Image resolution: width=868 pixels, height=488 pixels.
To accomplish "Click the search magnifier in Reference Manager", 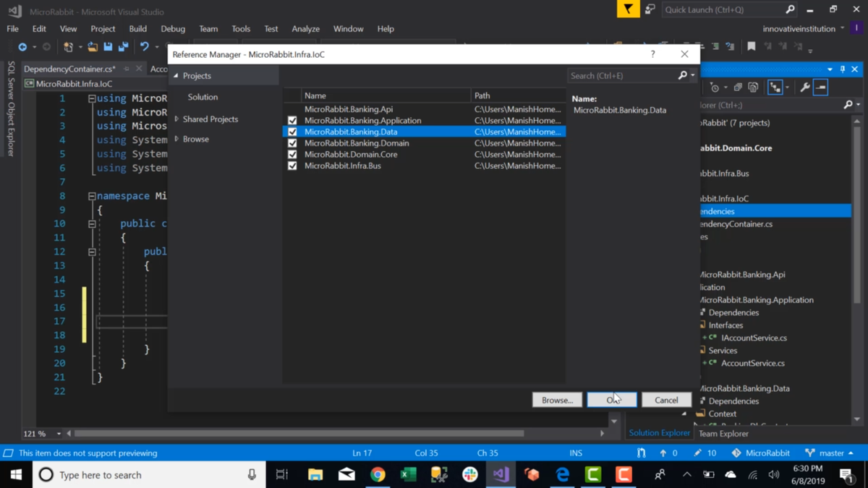I will coord(682,75).
